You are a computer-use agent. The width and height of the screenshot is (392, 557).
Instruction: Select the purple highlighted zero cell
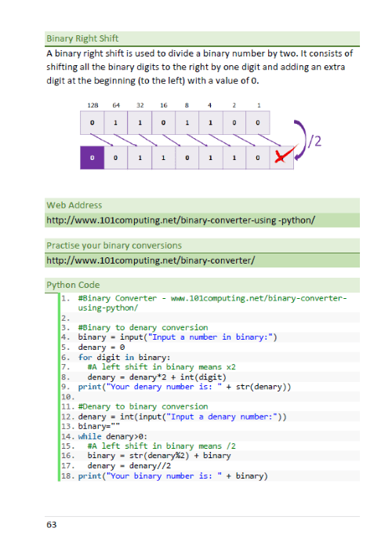92,158
